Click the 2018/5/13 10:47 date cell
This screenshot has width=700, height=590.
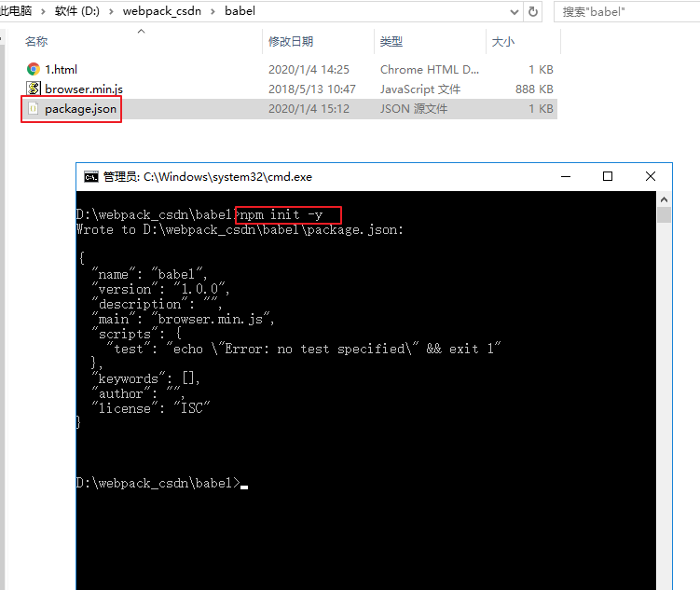point(311,89)
